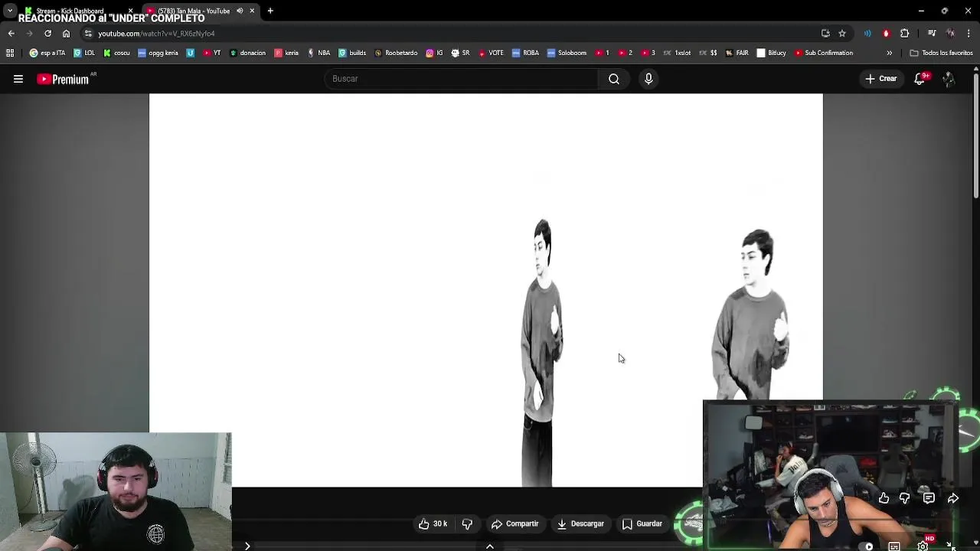Open YouTube account avatar menu
The image size is (980, 551).
949,79
